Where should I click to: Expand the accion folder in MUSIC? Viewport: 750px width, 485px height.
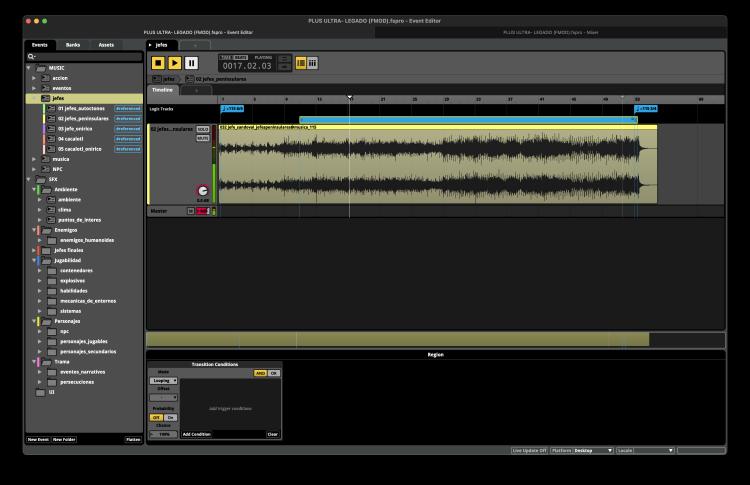35,77
